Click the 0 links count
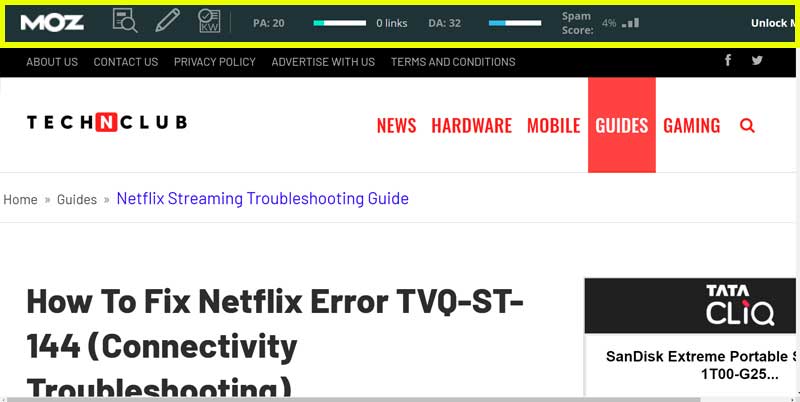 [392, 23]
